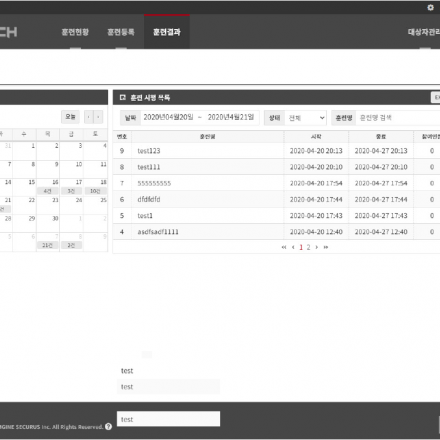The height and width of the screenshot is (440, 440).
Task: Select the 10건 badge on calendar day 18
Action: (x=95, y=191)
